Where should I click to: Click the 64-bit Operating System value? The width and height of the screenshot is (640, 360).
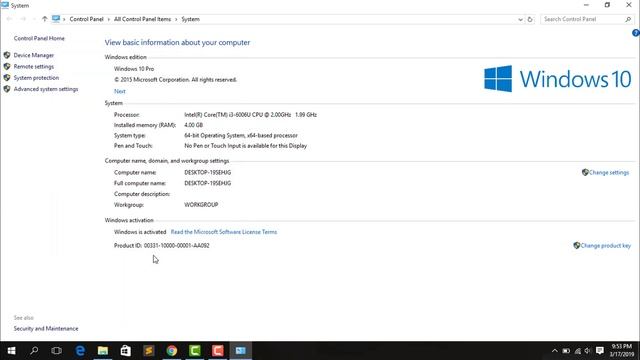point(241,136)
